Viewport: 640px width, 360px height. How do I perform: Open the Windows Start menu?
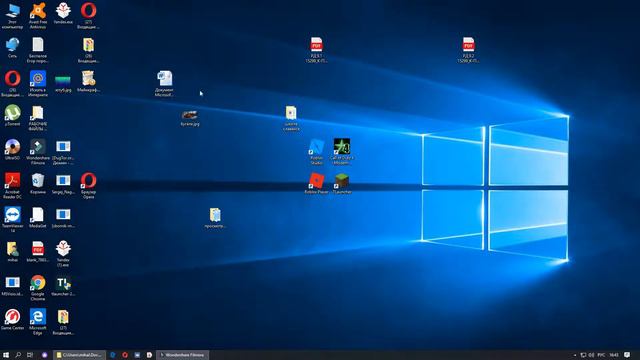click(x=6, y=355)
